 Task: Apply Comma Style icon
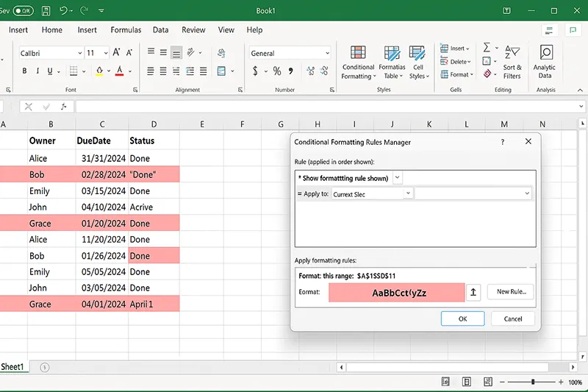coord(290,71)
